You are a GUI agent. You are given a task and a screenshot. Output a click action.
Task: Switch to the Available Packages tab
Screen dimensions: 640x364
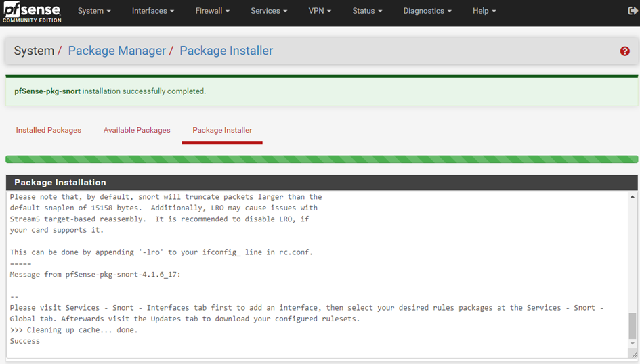point(137,130)
